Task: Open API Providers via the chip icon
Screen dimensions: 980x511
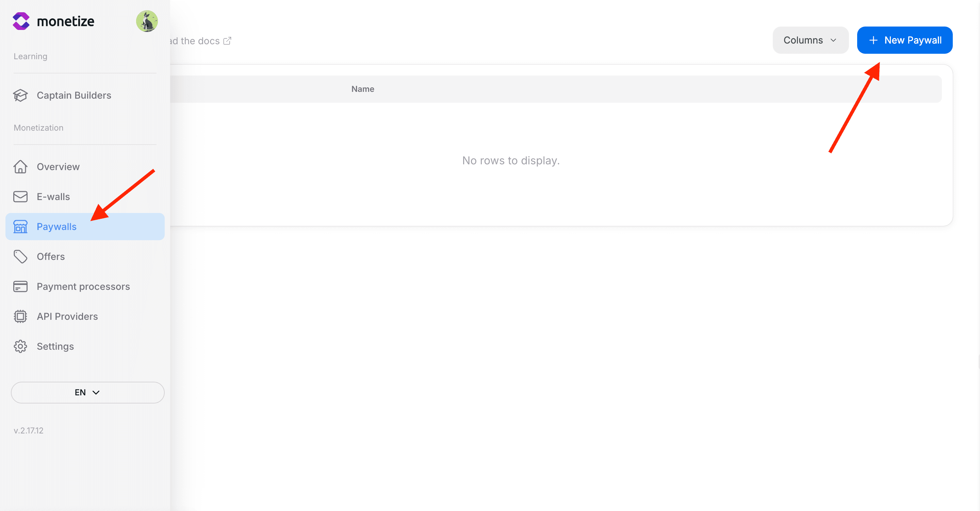Action: tap(20, 316)
